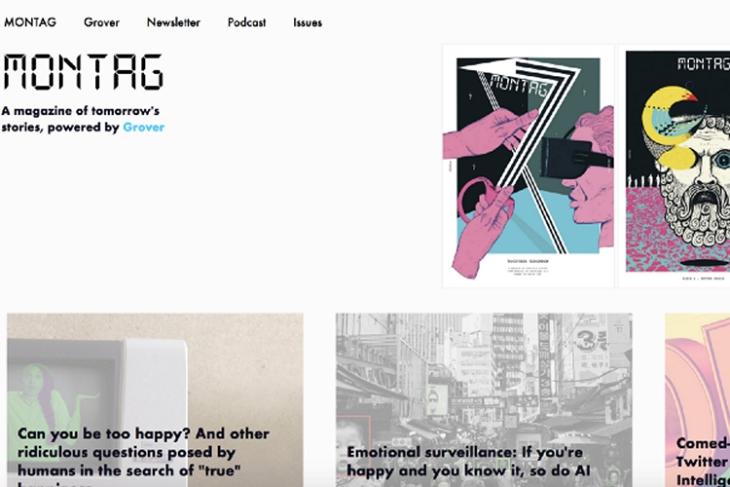Open the 'Emotional surveillance' article headline
Viewport: 730px width, 487px height.
468,461
